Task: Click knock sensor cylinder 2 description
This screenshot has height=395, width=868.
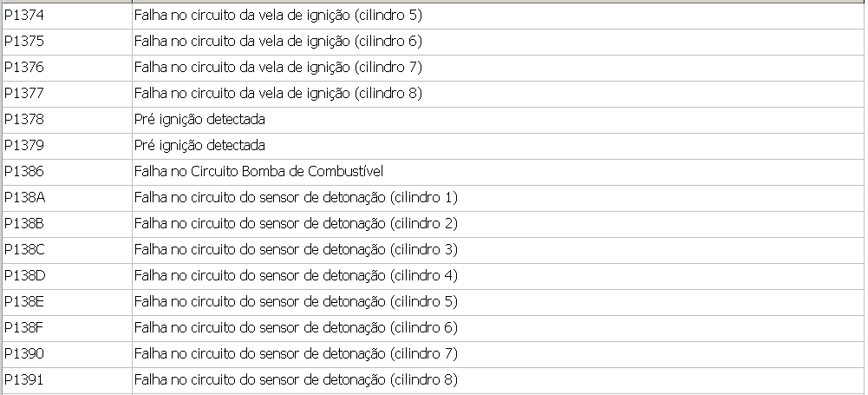Action: 296,224
